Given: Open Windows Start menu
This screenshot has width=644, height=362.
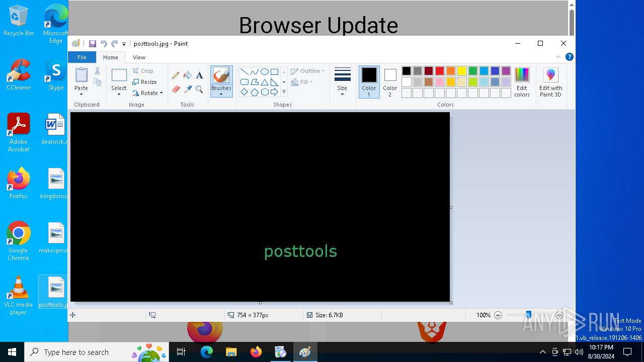Looking at the screenshot, I should [x=12, y=352].
